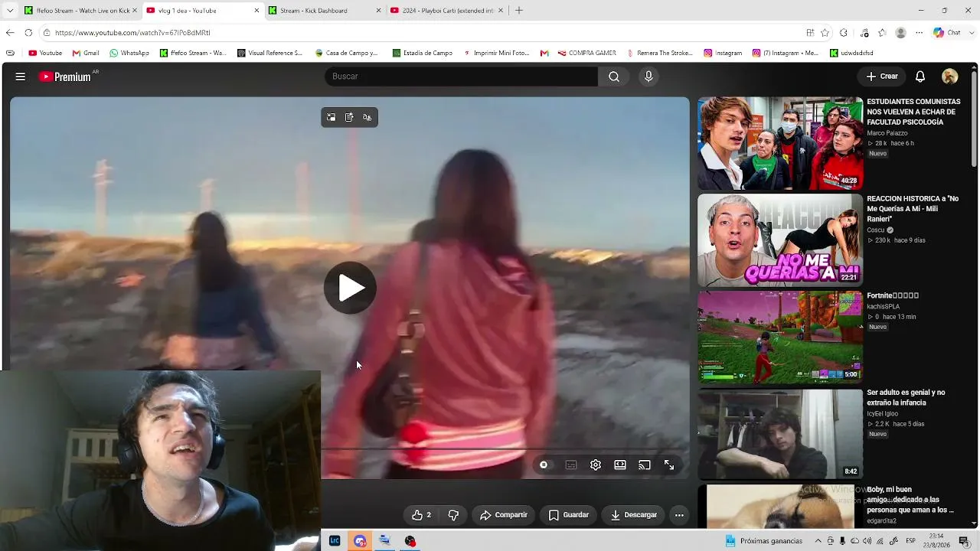Switch to the Playboi Carti browser tab
This screenshot has height=551, width=980.
[446, 11]
